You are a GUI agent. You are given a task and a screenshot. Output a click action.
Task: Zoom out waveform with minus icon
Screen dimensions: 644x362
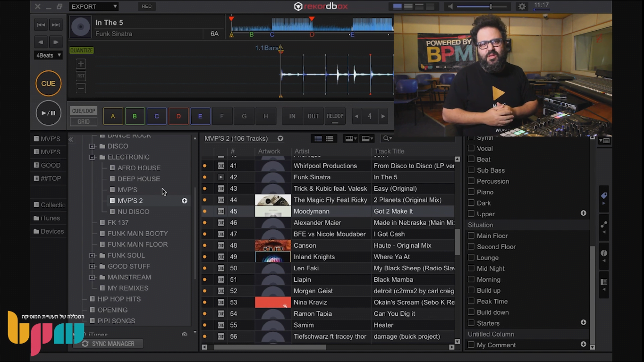pyautogui.click(x=81, y=88)
